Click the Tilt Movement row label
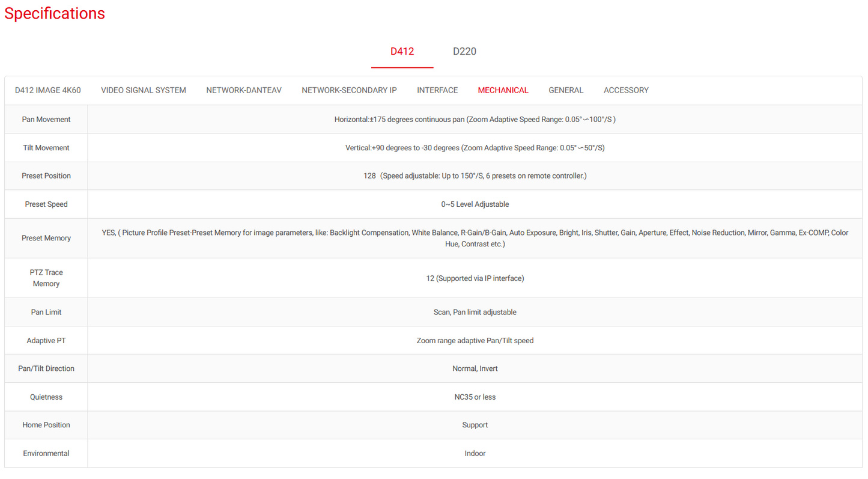The height and width of the screenshot is (479, 868). [46, 148]
